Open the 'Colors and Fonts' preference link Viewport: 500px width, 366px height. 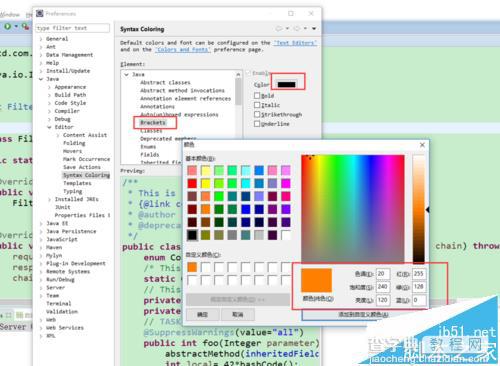[x=183, y=49]
